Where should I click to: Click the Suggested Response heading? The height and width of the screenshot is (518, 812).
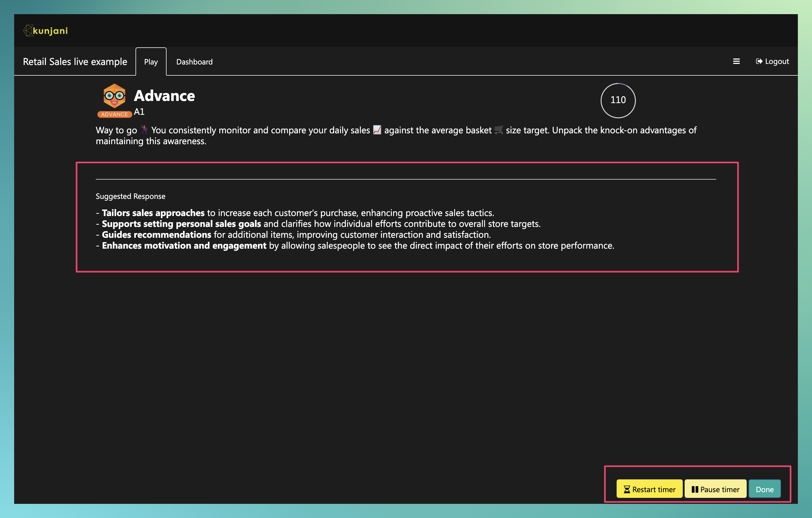point(131,196)
